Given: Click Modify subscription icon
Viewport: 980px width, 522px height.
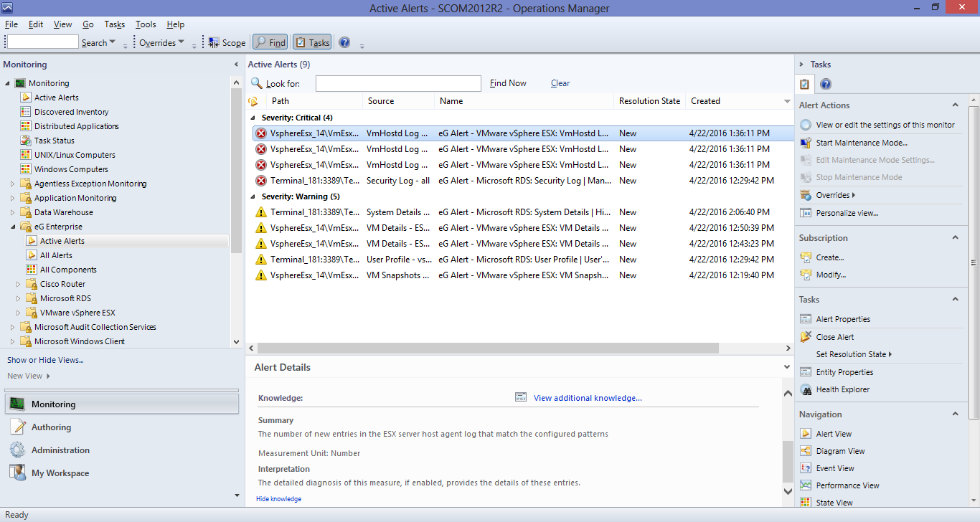Looking at the screenshot, I should pos(806,275).
